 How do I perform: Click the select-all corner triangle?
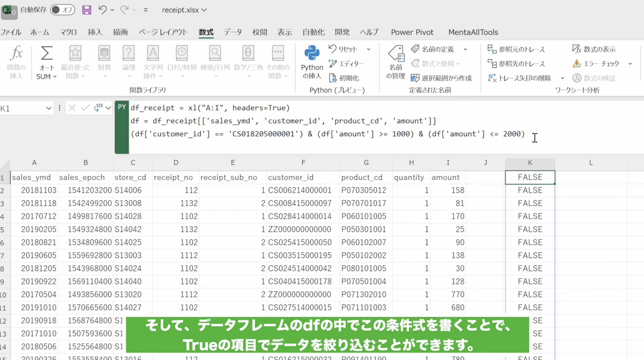point(5,164)
